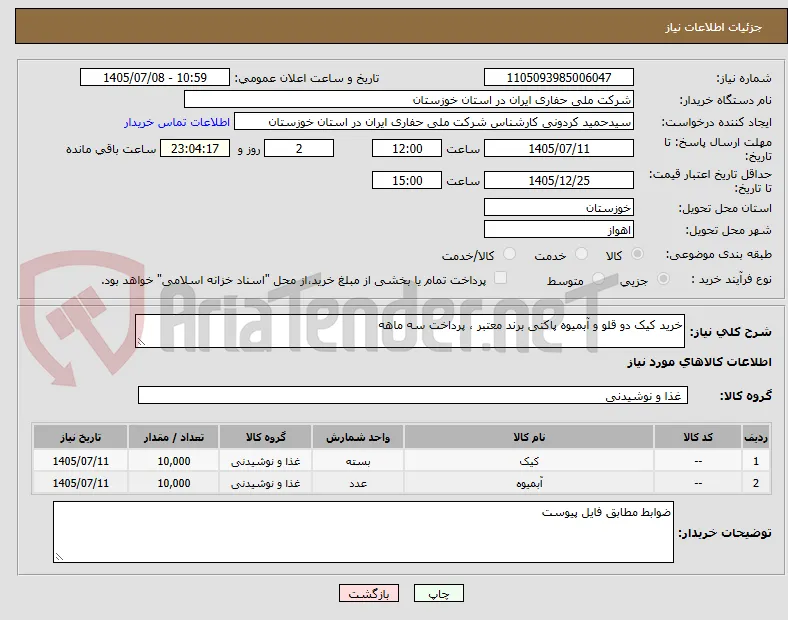This screenshot has height=620, width=788.
Task: Click the کد کالا column header
Action: (x=698, y=437)
